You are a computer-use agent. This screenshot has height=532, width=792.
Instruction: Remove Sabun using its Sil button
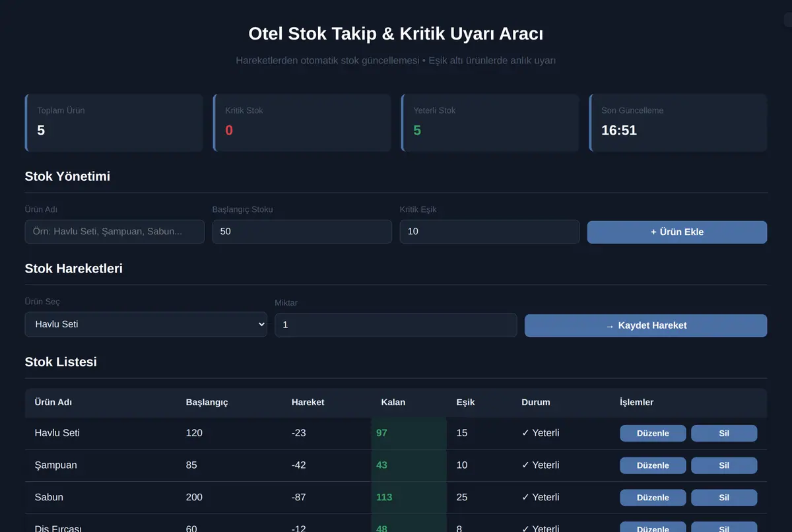point(724,498)
